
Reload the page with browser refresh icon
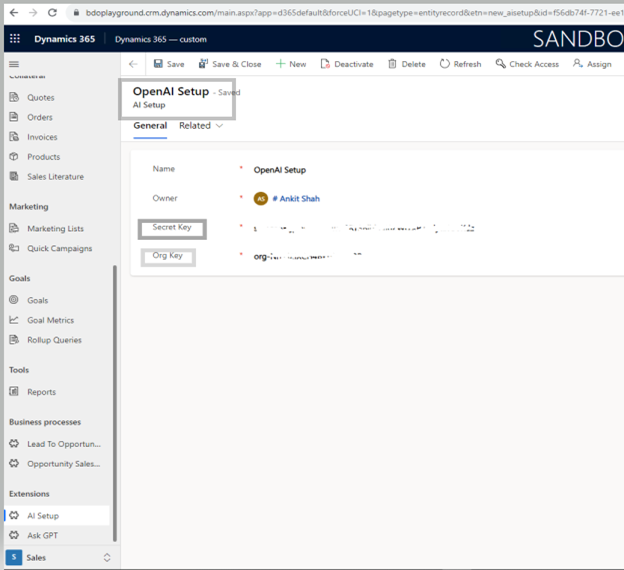[52, 13]
